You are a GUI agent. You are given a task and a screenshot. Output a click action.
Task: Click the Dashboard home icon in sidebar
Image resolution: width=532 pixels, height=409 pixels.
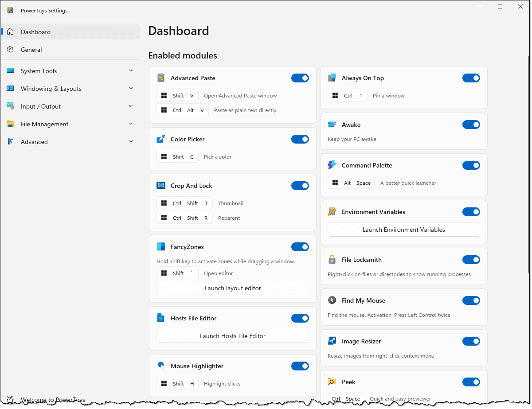click(11, 32)
